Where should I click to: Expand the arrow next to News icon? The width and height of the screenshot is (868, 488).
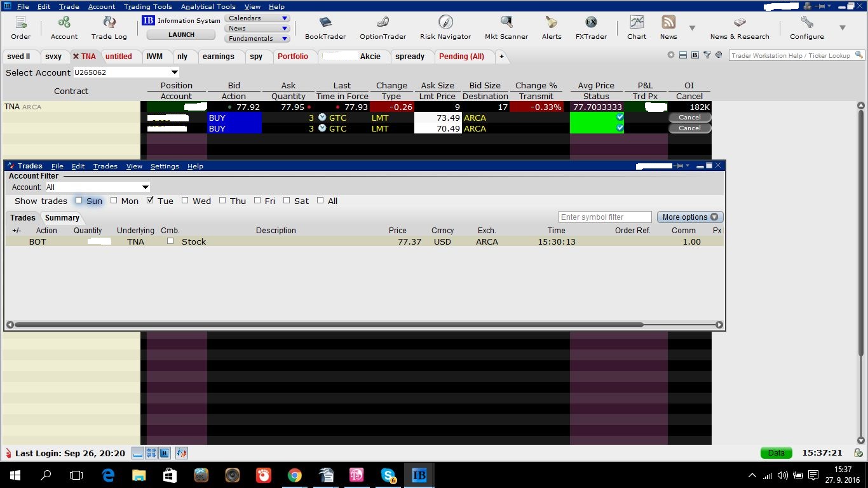click(692, 28)
